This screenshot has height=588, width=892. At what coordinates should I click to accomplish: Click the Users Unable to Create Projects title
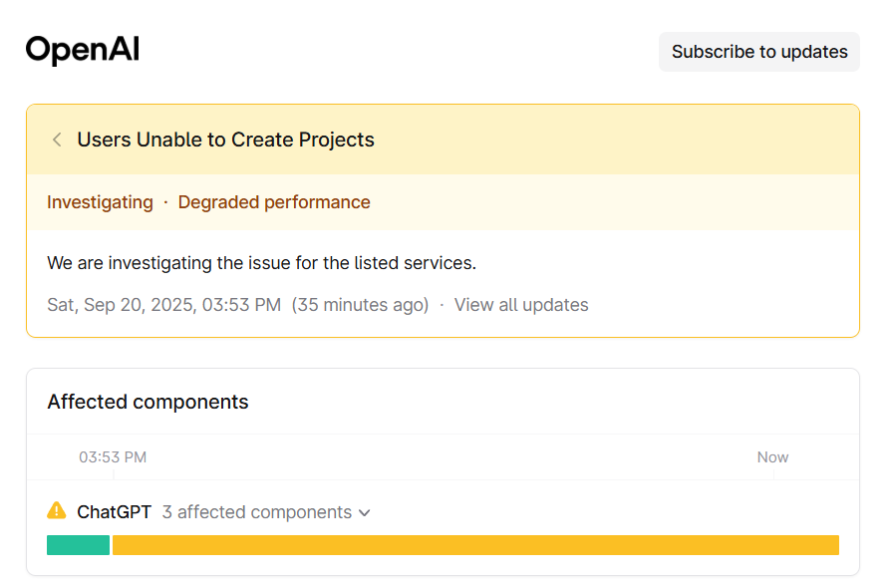coord(226,140)
